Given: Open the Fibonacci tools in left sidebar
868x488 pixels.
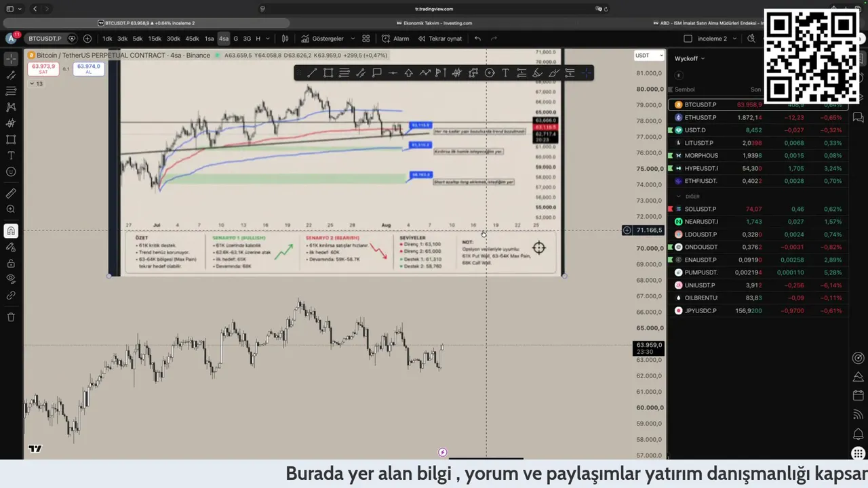Looking at the screenshot, I should [x=11, y=91].
